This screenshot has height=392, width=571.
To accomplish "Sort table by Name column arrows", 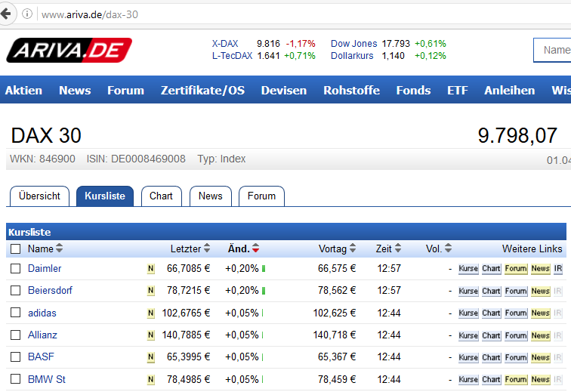I will click(x=59, y=248).
